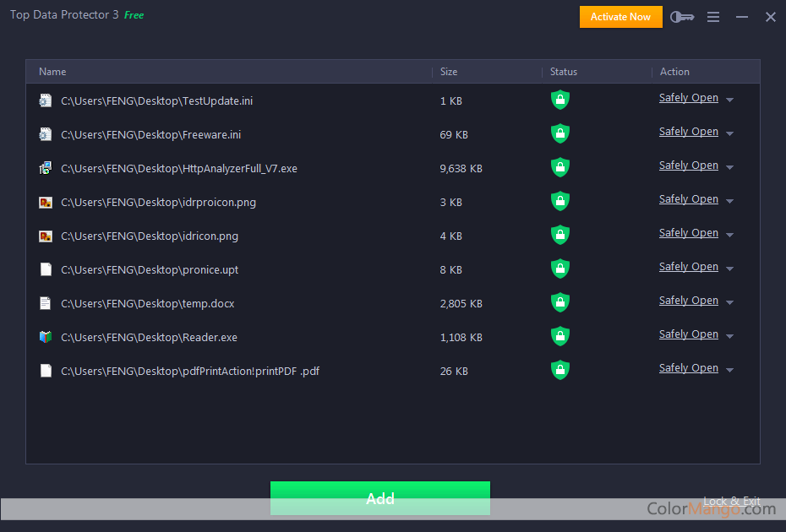Click the idrproicon.png file icon
The width and height of the screenshot is (786, 532).
pyautogui.click(x=46, y=202)
